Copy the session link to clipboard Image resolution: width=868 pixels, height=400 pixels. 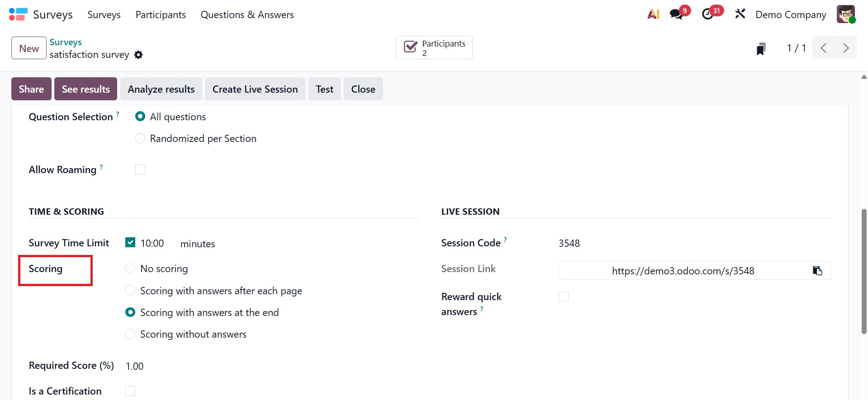tap(817, 271)
